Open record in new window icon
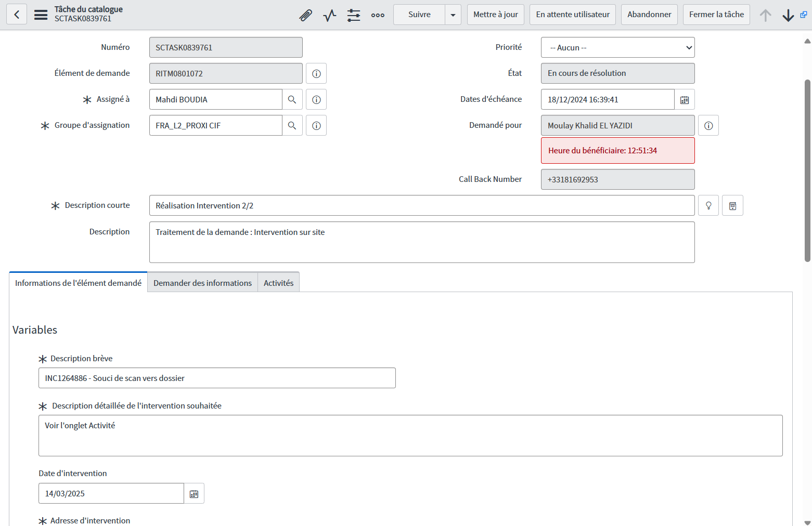Viewport: 812px width, 526px height. pos(804,15)
